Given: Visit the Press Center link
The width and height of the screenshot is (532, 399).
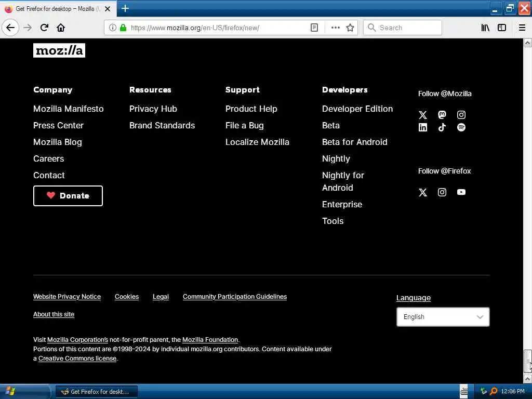Looking at the screenshot, I should [58, 126].
